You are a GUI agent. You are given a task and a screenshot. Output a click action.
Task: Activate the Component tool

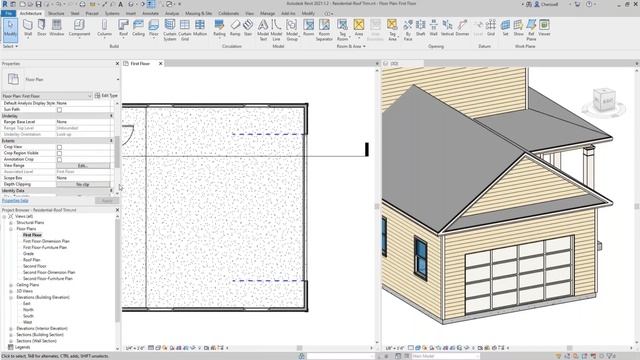pos(79,28)
